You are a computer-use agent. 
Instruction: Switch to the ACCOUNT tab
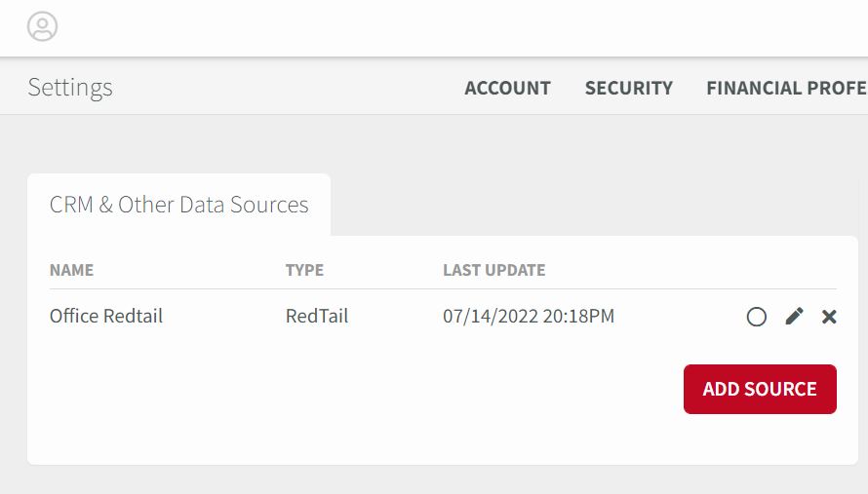507,88
